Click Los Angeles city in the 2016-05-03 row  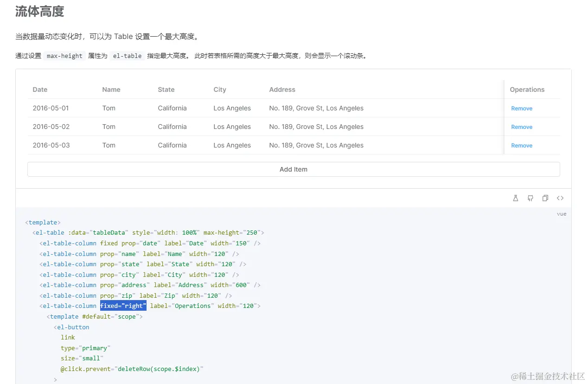[232, 145]
